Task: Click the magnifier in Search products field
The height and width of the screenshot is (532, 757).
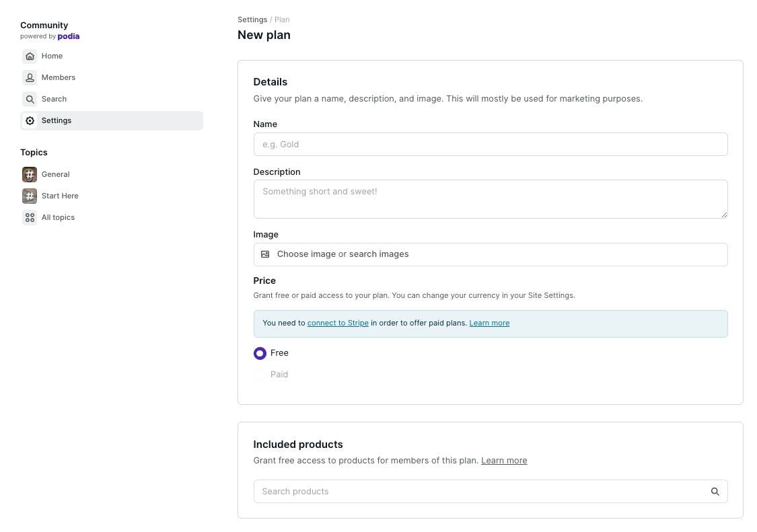Action: [x=715, y=492]
